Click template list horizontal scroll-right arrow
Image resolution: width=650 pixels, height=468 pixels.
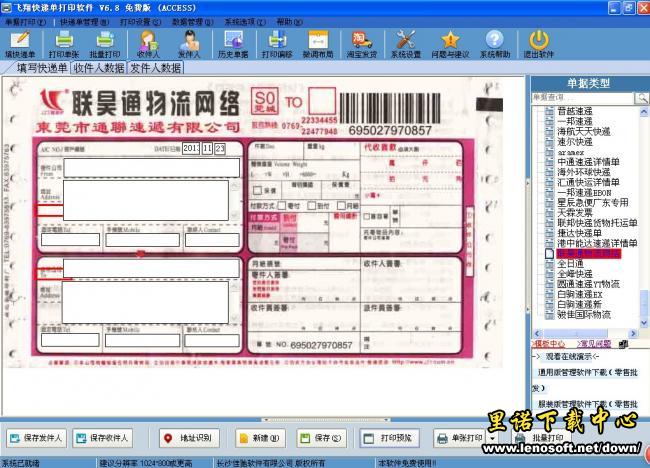633,333
